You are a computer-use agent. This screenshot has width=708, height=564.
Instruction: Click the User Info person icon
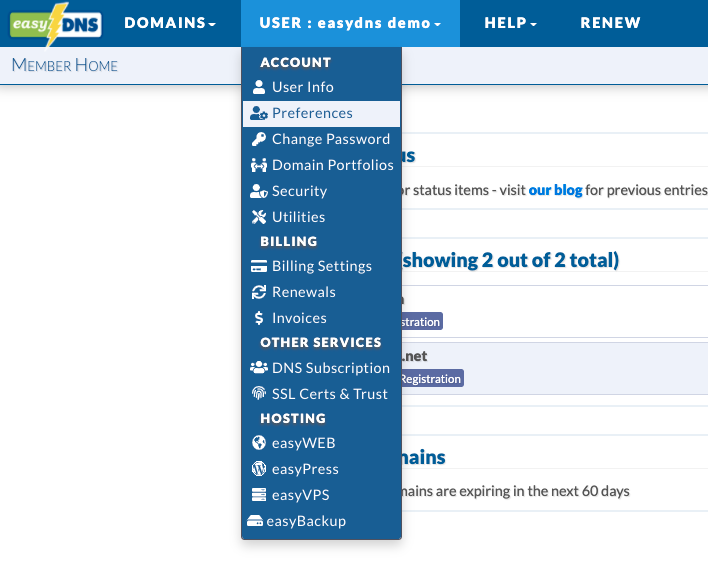pos(259,87)
